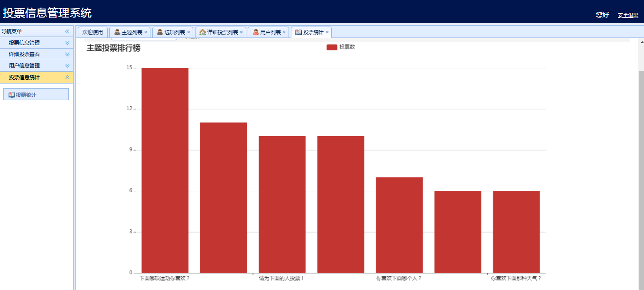Screen dimensions: 644x290
Task: Toggle the 投票数 legend series
Action: [341, 47]
